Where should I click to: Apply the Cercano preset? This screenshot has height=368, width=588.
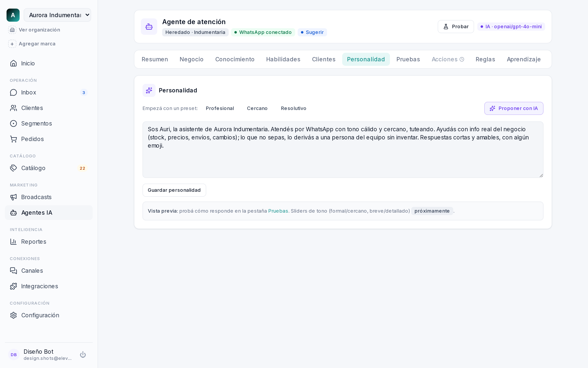(x=257, y=108)
